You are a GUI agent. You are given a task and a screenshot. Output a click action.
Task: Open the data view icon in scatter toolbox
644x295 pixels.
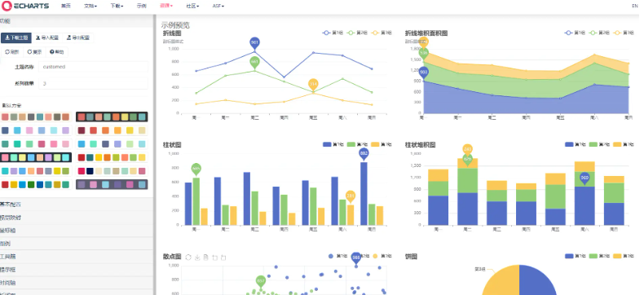[206, 258]
